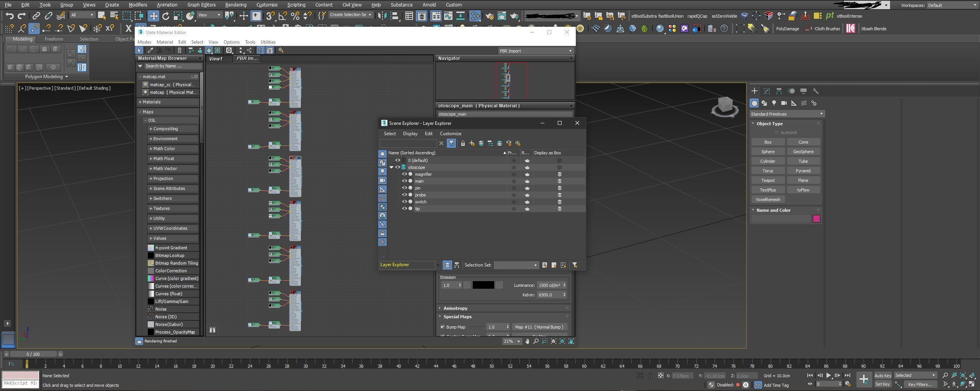The width and height of the screenshot is (980, 391).
Task: Toggle Display Cameras filter in Scene Explorer
Action: (x=382, y=180)
